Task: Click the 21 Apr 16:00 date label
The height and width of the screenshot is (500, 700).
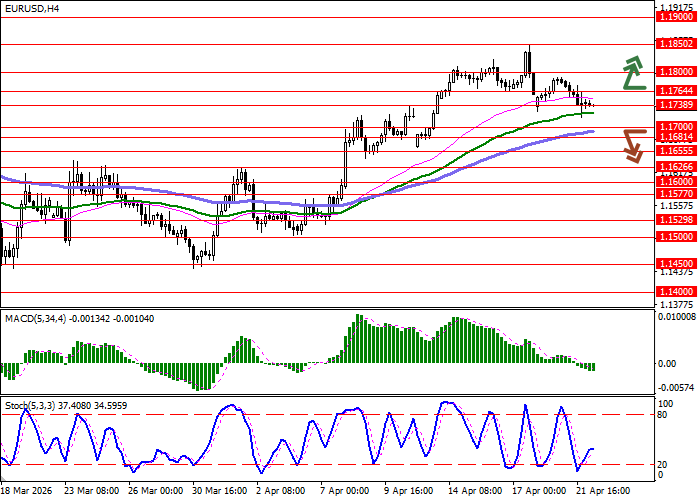Action: 602,492
